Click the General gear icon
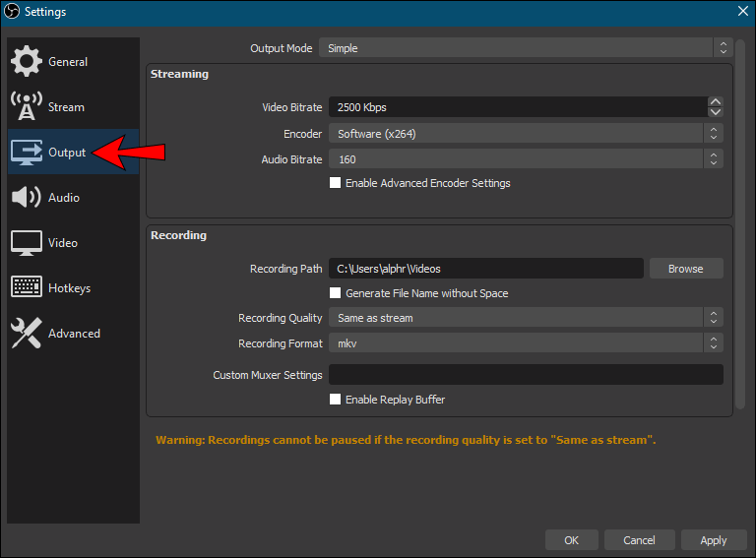This screenshot has height=558, width=756. (x=27, y=61)
